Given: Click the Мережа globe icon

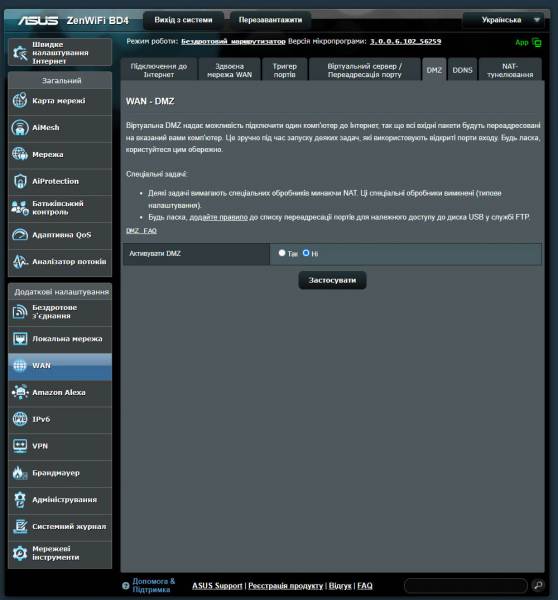Looking at the screenshot, I should pos(20,154).
